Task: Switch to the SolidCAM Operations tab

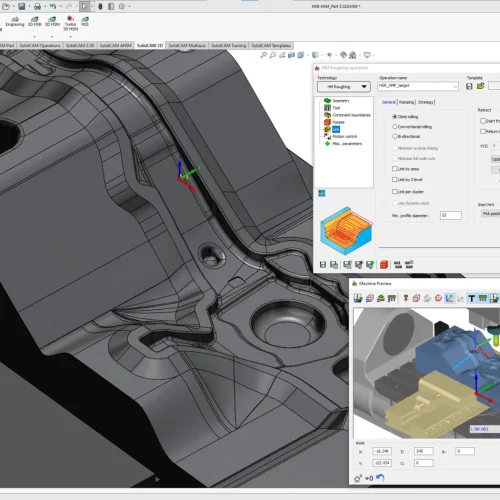Action: point(40,45)
